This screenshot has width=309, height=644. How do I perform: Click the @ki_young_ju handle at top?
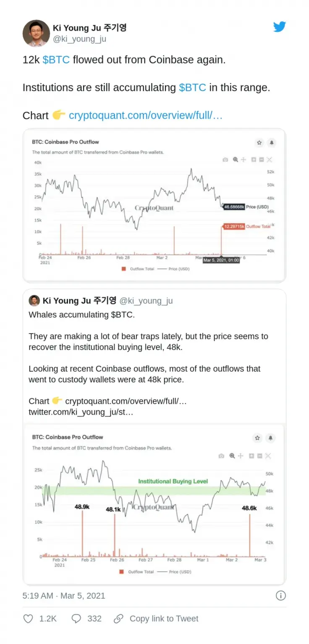79,39
